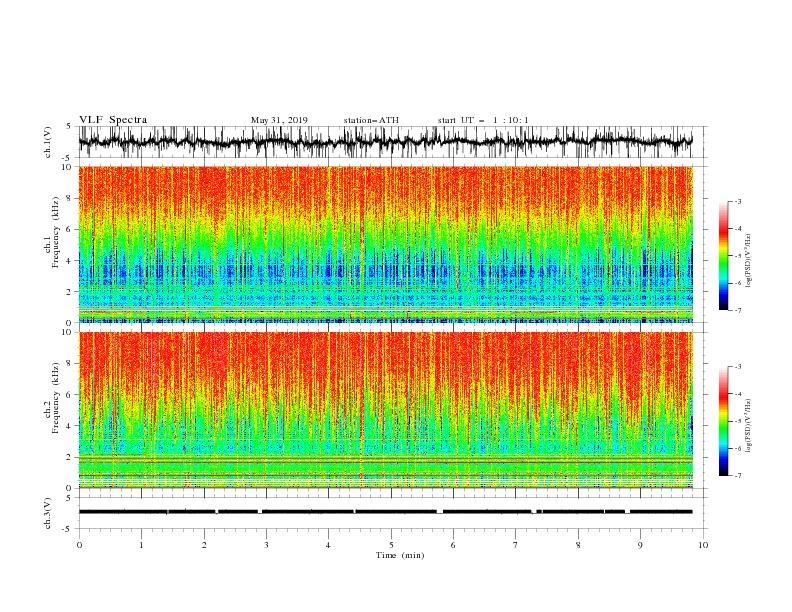
Task: Click the ch.1 "Frequency (kHz)" axis label
Action: (x=56, y=232)
